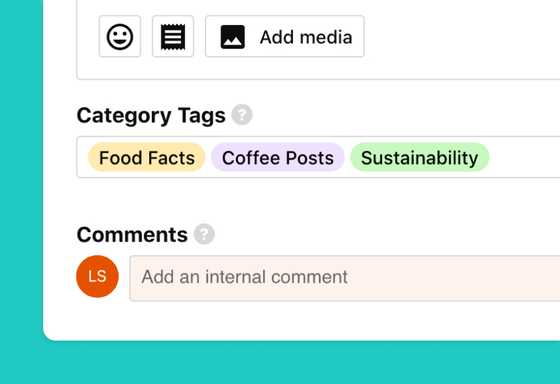The image size is (560, 384).
Task: Click the saved snippets receipt icon
Action: click(173, 36)
